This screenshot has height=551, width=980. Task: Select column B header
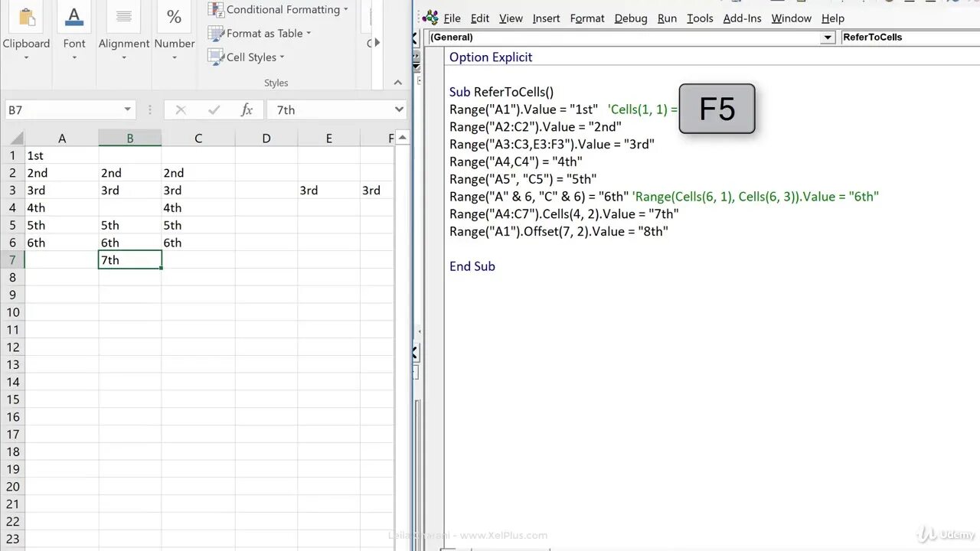(x=130, y=139)
